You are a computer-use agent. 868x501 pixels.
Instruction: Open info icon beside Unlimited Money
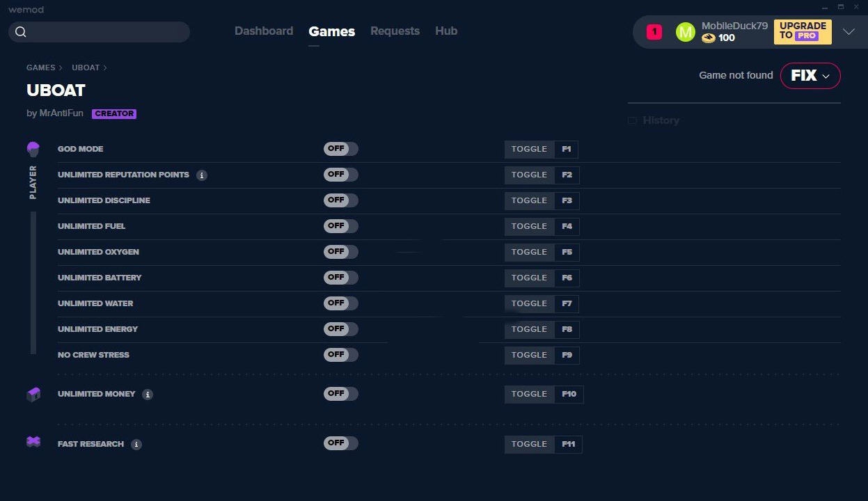(147, 394)
